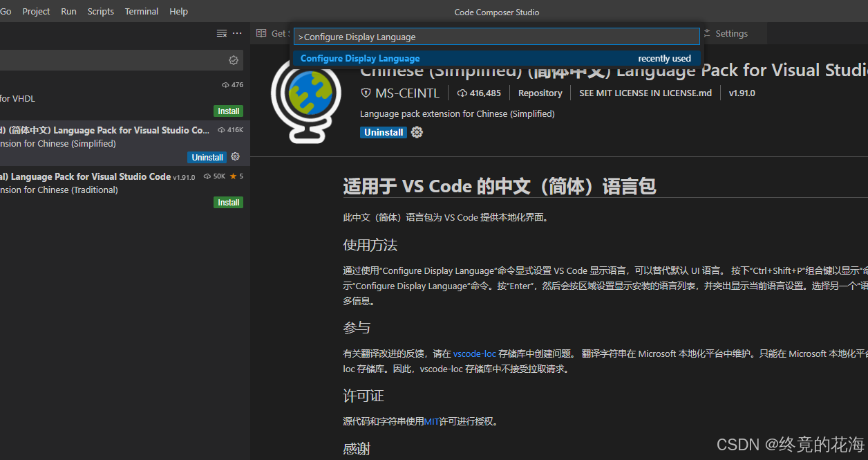Open the sidebar's more actions ellipsis menu

(x=237, y=33)
